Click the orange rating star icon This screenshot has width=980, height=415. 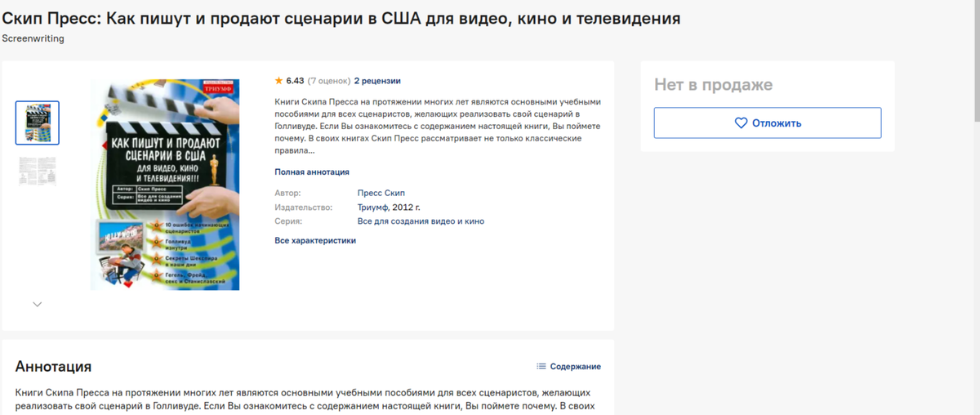click(x=278, y=81)
